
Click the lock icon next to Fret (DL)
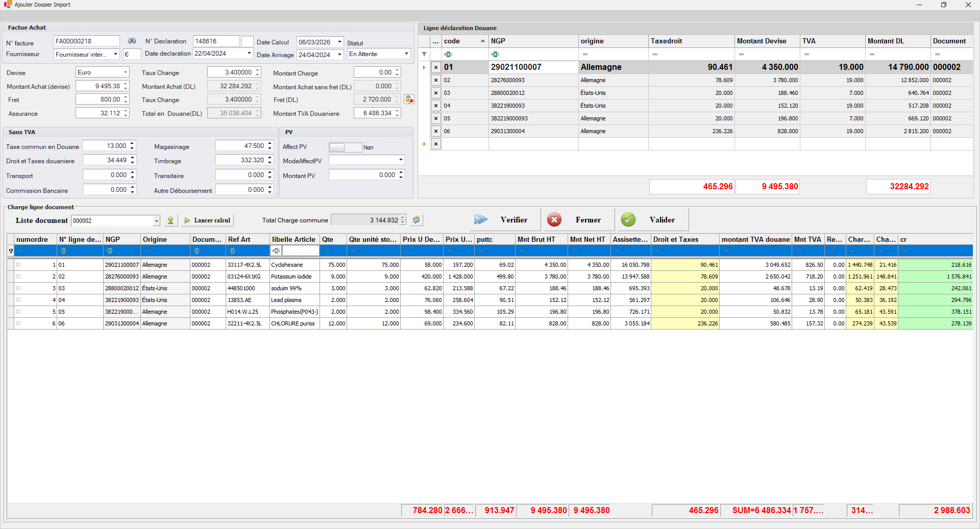[x=409, y=99]
